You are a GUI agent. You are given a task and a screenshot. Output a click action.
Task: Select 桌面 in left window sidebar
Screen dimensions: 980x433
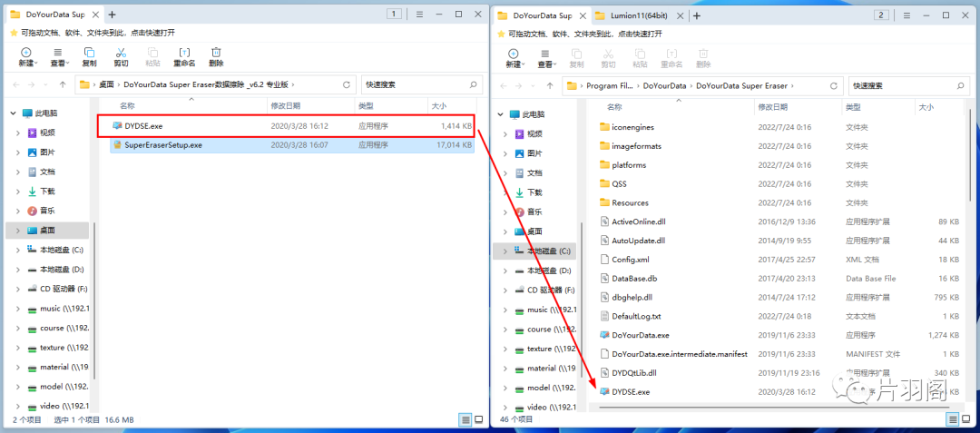click(49, 231)
